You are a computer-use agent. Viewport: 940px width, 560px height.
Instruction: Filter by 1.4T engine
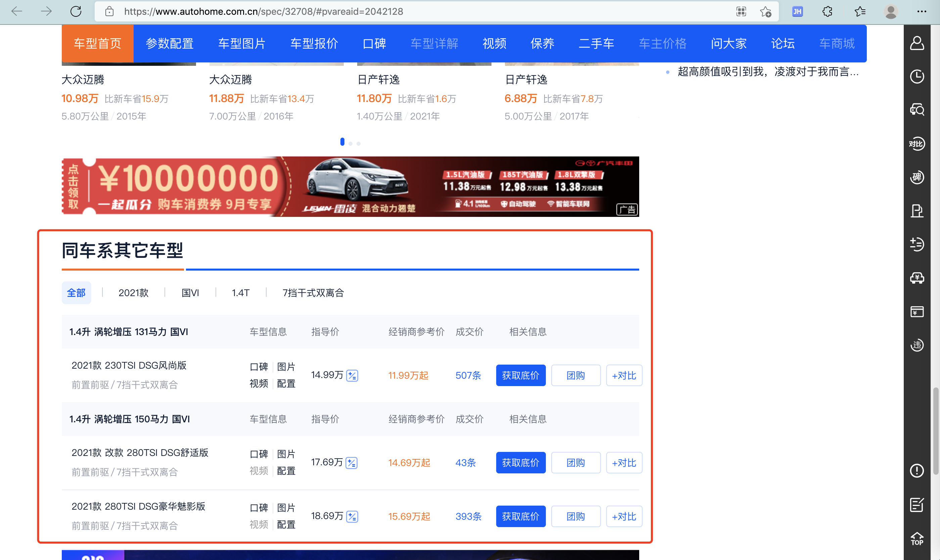241,293
